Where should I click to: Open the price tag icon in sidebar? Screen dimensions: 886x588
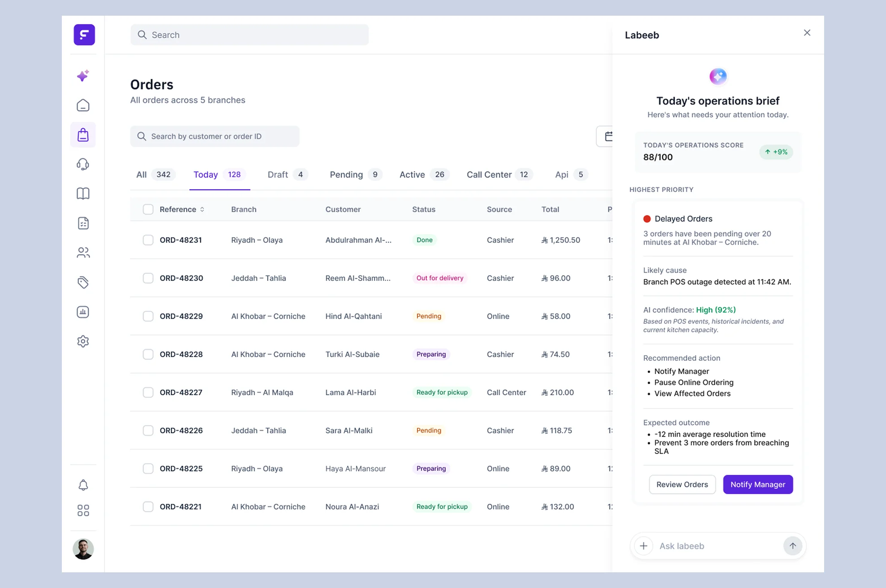[x=83, y=282]
